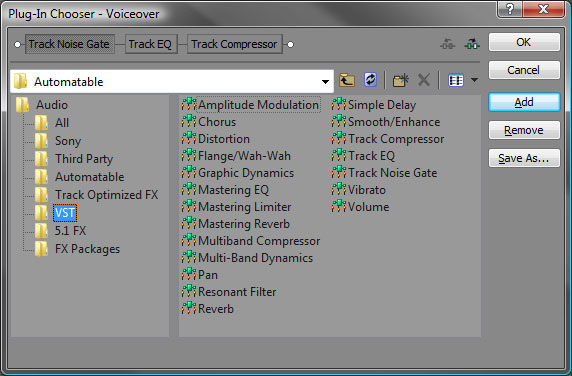Select Track Noise Gate chain button
The image size is (572, 376).
(69, 44)
